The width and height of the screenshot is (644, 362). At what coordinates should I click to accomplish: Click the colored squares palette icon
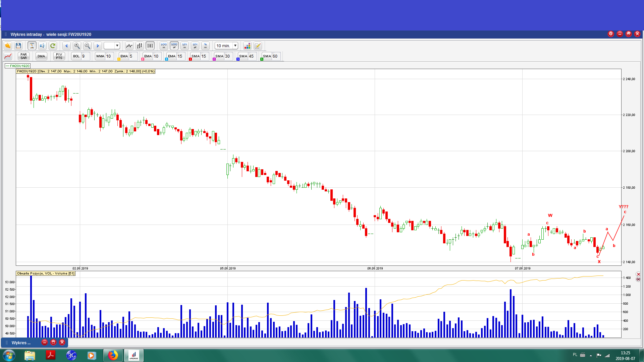tap(247, 46)
